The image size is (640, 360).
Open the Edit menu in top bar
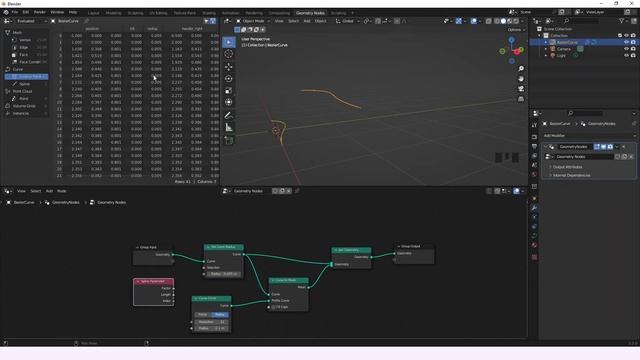tap(26, 12)
